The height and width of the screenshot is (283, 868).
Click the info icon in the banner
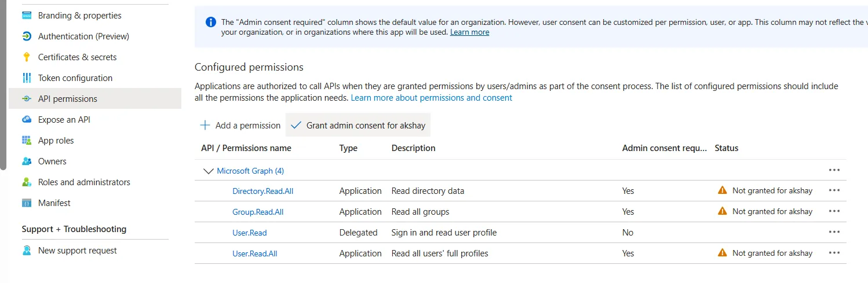pyautogui.click(x=211, y=22)
